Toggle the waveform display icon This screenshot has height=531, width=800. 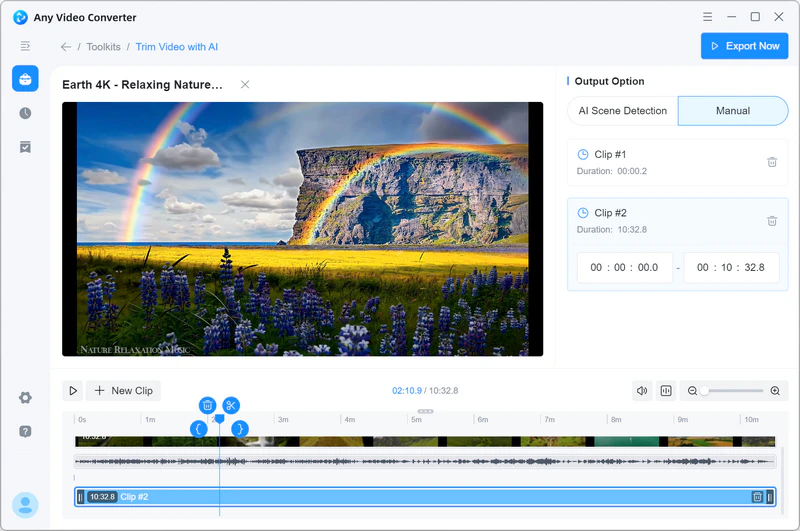(x=666, y=391)
